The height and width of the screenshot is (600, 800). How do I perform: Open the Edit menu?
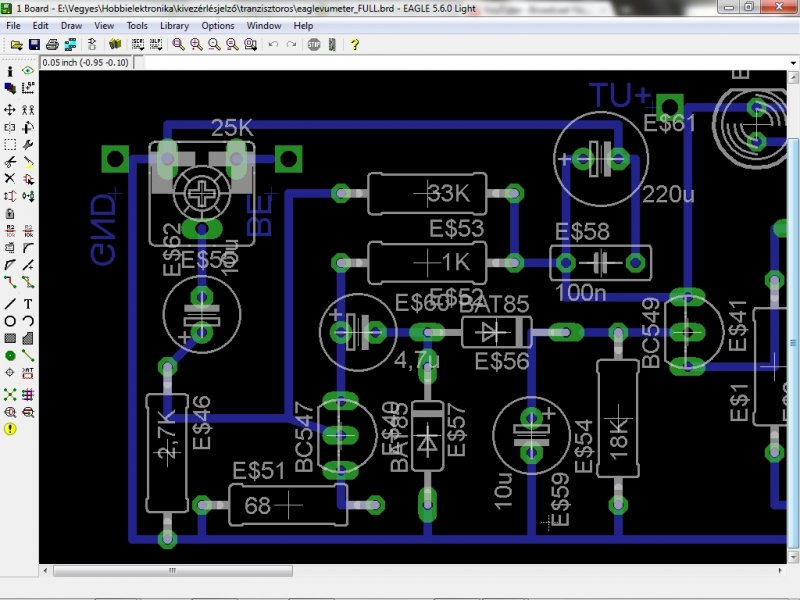(x=40, y=26)
